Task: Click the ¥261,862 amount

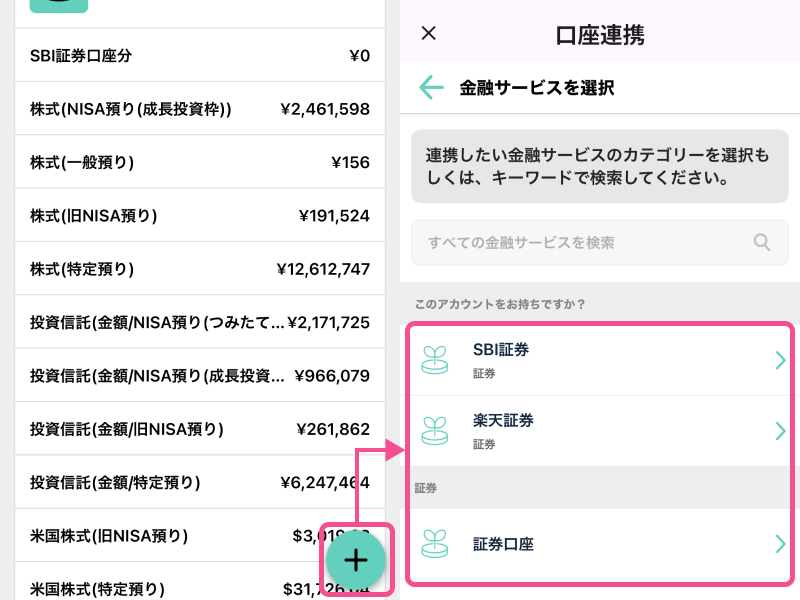Action: tap(333, 429)
